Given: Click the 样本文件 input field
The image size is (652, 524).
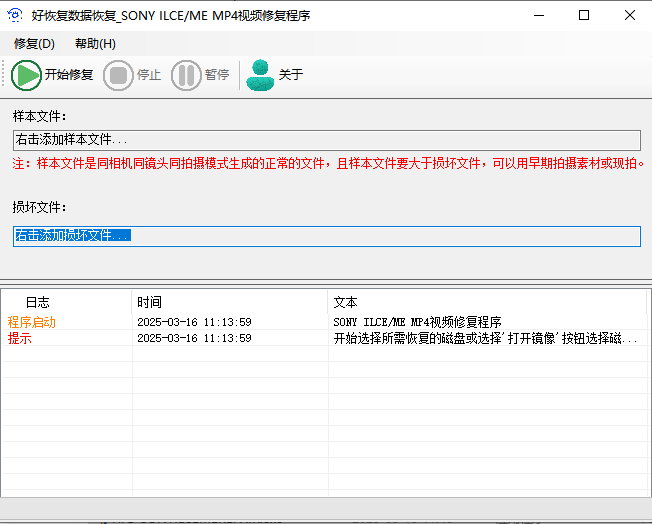Looking at the screenshot, I should [x=327, y=140].
